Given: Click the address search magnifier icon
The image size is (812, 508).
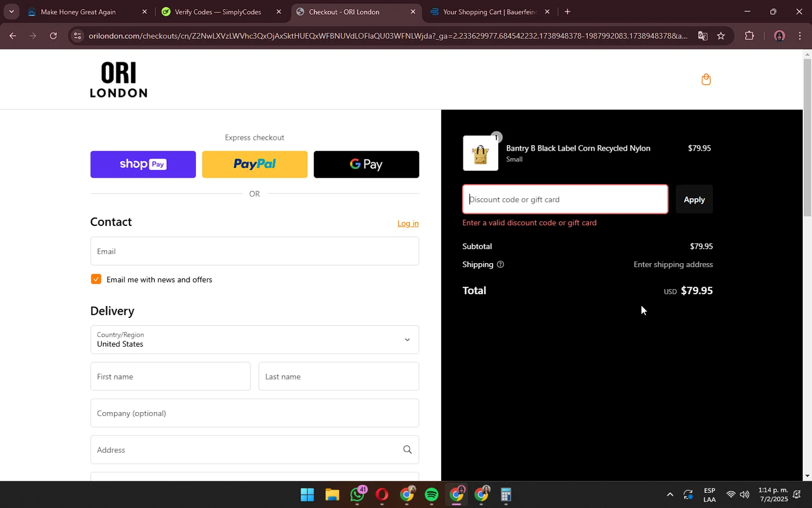Looking at the screenshot, I should 407,450.
